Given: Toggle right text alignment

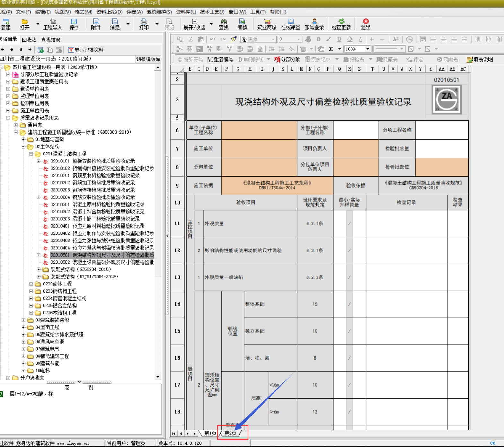Looking at the screenshot, I should click(454, 39).
